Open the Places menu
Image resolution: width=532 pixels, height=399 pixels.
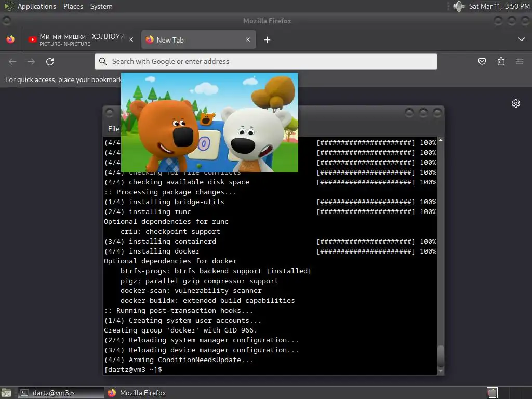point(73,6)
